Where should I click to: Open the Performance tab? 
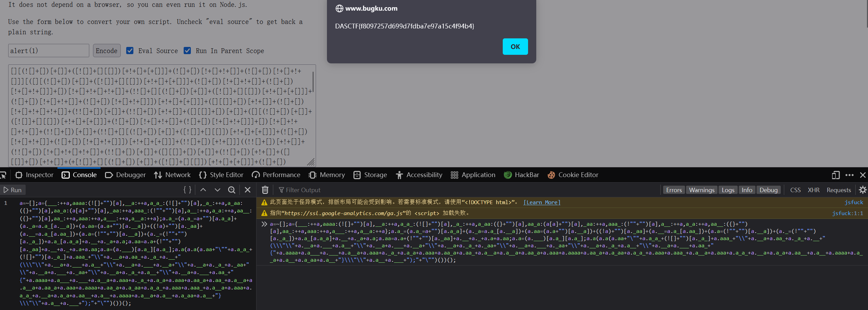click(x=276, y=175)
